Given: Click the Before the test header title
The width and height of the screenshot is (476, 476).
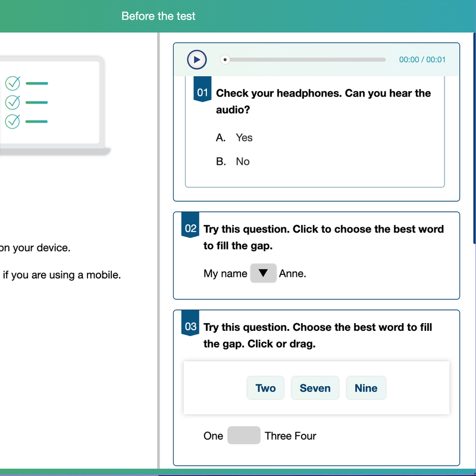Looking at the screenshot, I should [x=158, y=16].
